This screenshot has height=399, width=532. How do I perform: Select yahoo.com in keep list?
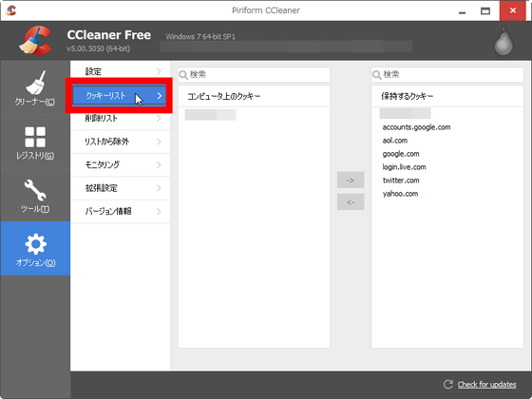coord(400,194)
